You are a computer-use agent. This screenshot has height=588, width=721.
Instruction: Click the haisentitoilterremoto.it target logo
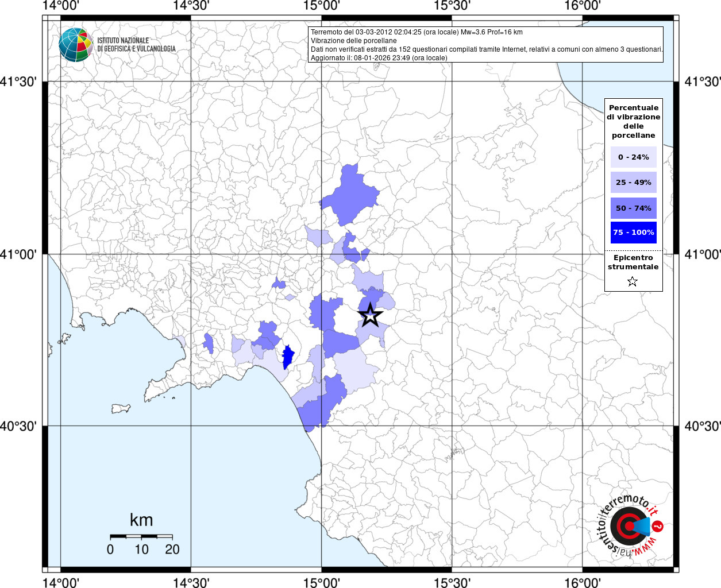(x=629, y=526)
